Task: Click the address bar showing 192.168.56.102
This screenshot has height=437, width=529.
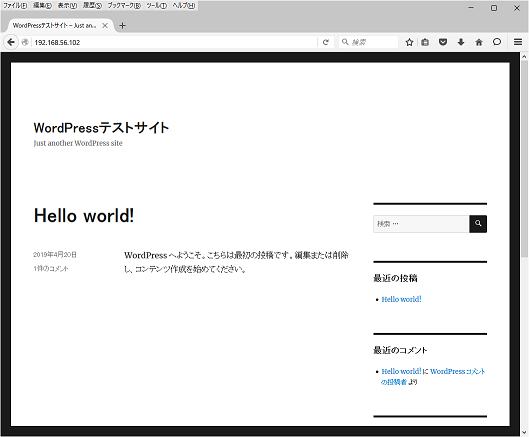Action: tap(175, 42)
